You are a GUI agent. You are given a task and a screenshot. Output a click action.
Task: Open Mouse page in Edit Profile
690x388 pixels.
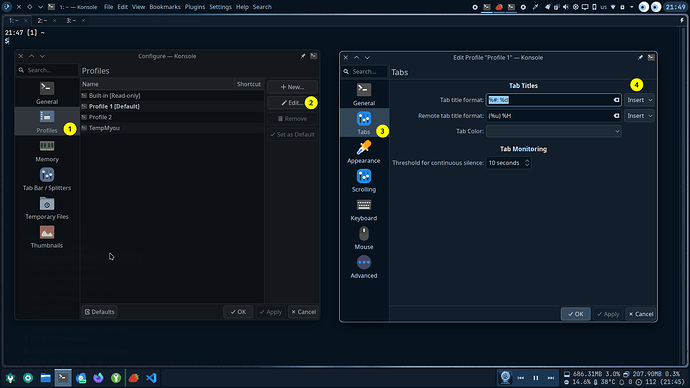pyautogui.click(x=364, y=238)
